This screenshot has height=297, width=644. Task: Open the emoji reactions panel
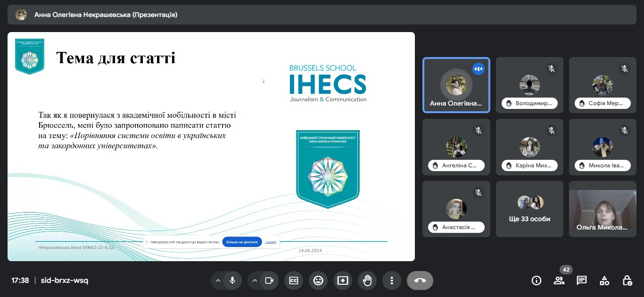coord(318,280)
